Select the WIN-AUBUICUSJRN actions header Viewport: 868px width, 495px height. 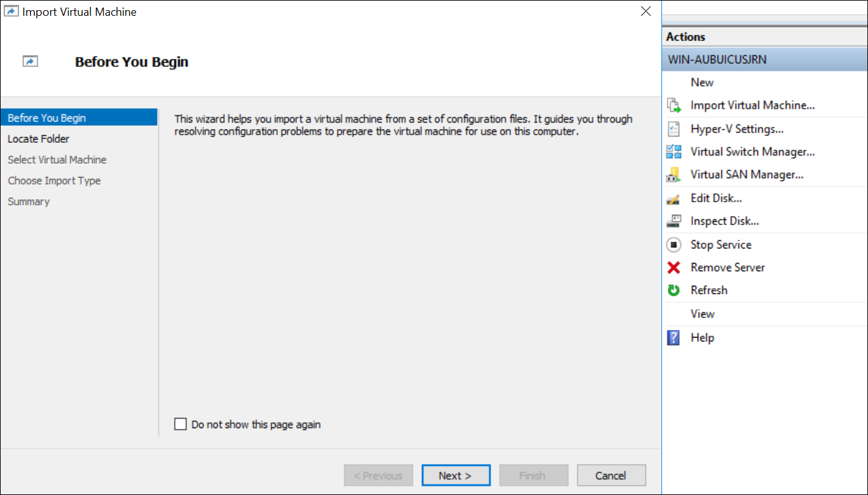pos(765,59)
